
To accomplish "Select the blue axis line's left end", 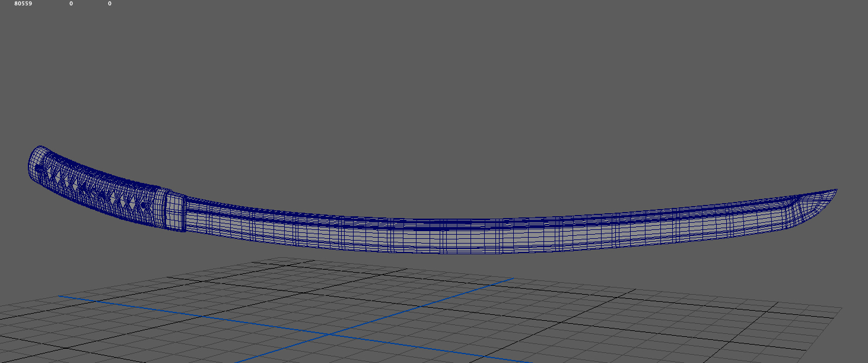I will tap(61, 296).
